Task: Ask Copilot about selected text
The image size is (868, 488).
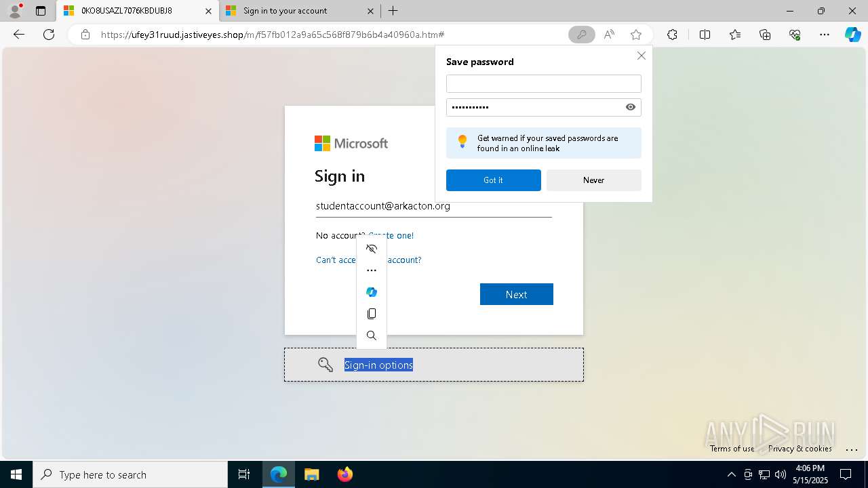Action: pos(372,292)
